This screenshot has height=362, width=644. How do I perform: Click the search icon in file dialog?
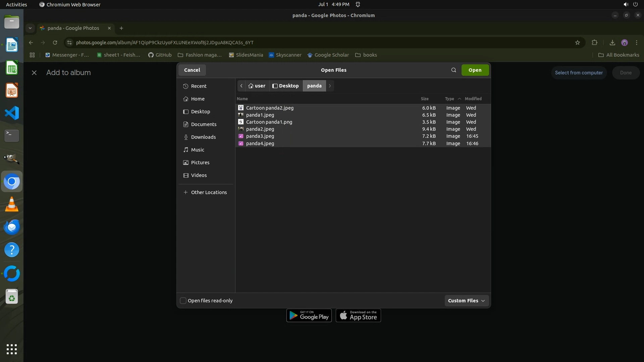tap(453, 70)
